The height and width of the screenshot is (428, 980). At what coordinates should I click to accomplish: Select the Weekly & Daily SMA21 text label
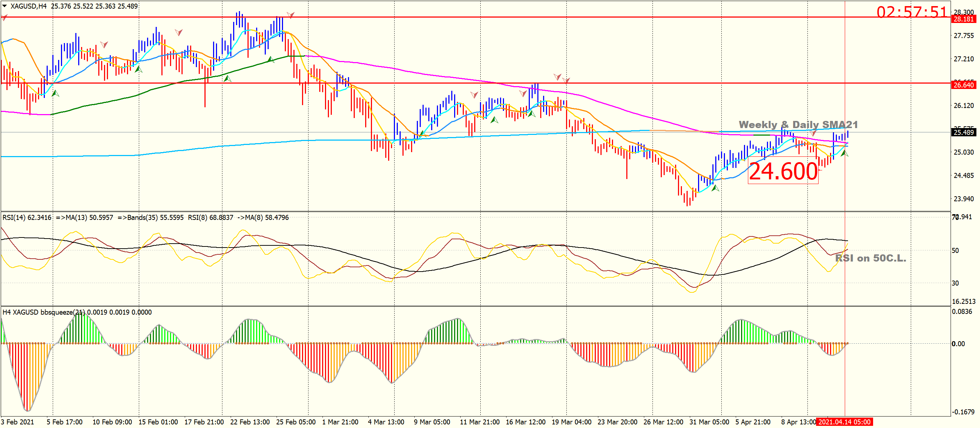798,125
